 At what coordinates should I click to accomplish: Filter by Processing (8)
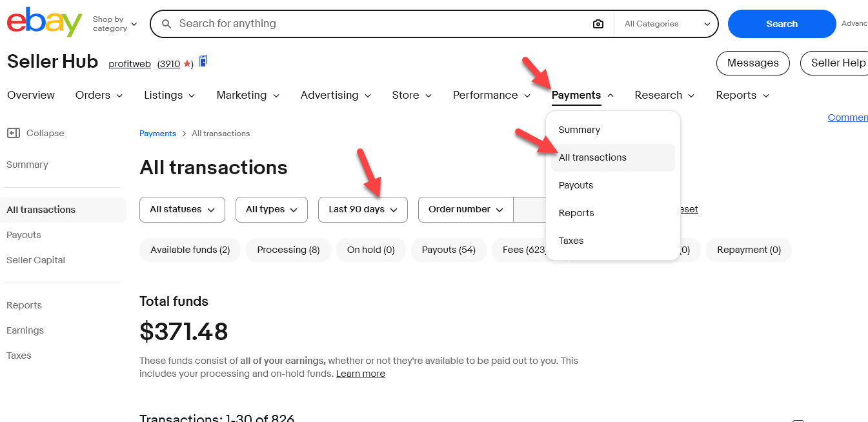point(288,250)
